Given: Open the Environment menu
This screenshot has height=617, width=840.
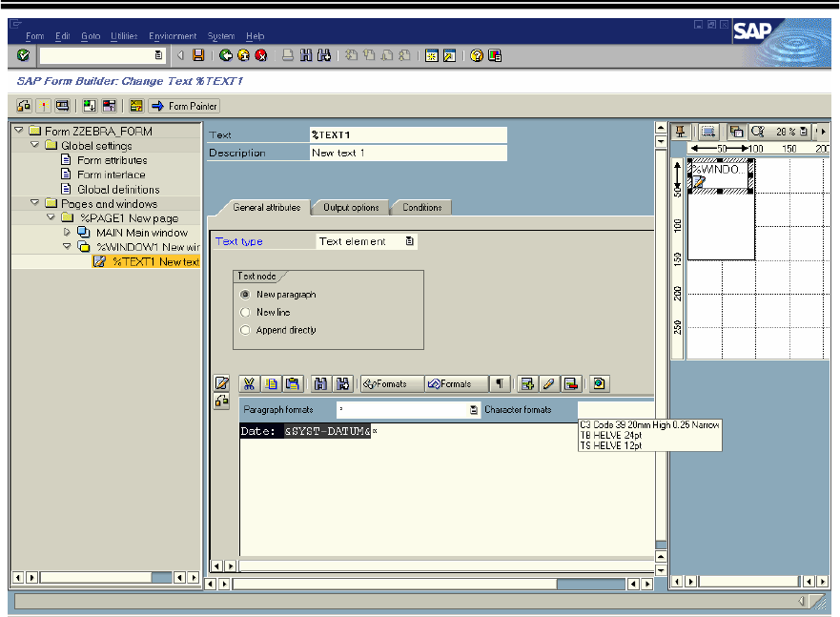Looking at the screenshot, I should point(173,36).
